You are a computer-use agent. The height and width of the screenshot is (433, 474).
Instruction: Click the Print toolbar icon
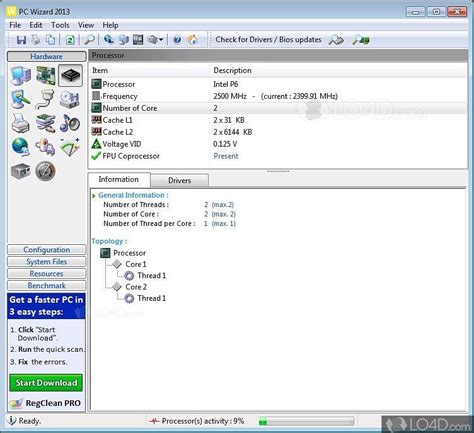[x=36, y=40]
